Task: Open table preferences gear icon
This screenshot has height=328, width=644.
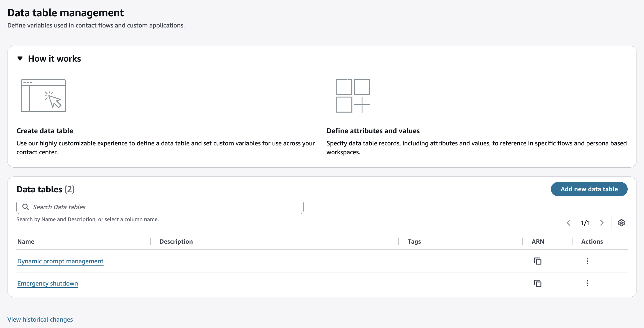Action: 621,223
